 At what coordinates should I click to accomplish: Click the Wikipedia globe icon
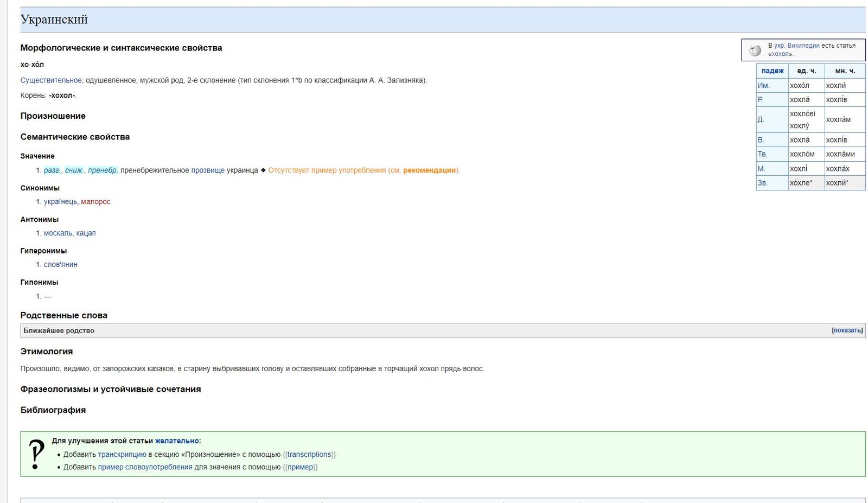[755, 50]
